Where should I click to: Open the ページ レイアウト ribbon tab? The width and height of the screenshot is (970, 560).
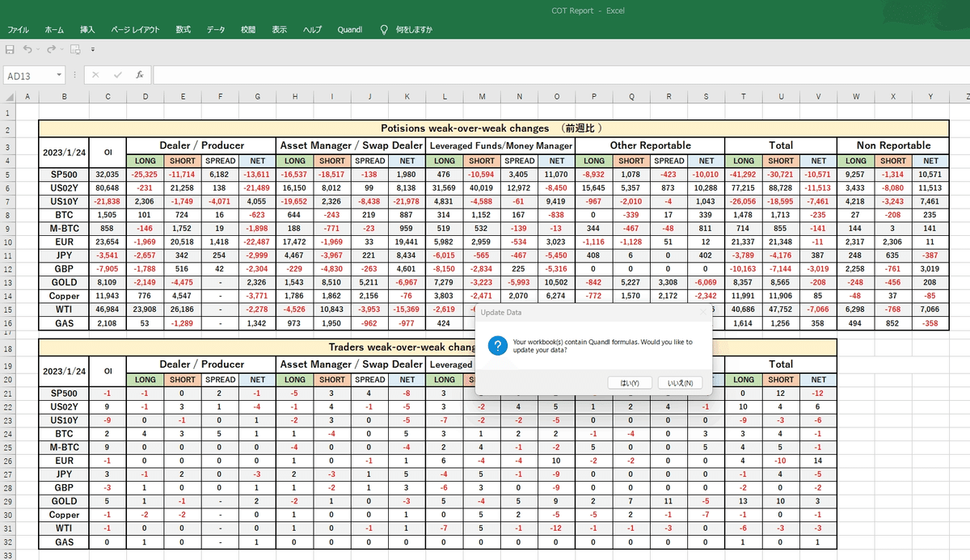pyautogui.click(x=135, y=29)
